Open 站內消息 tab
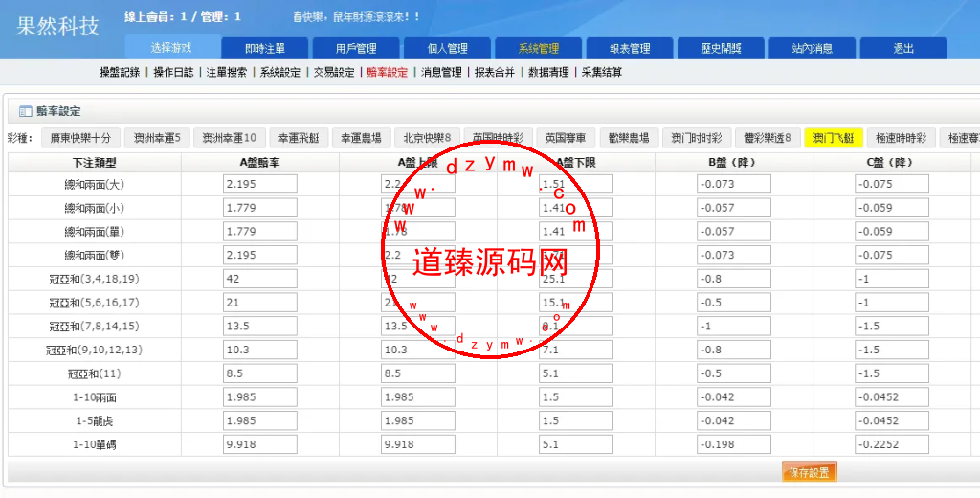The image size is (980, 498). [813, 48]
